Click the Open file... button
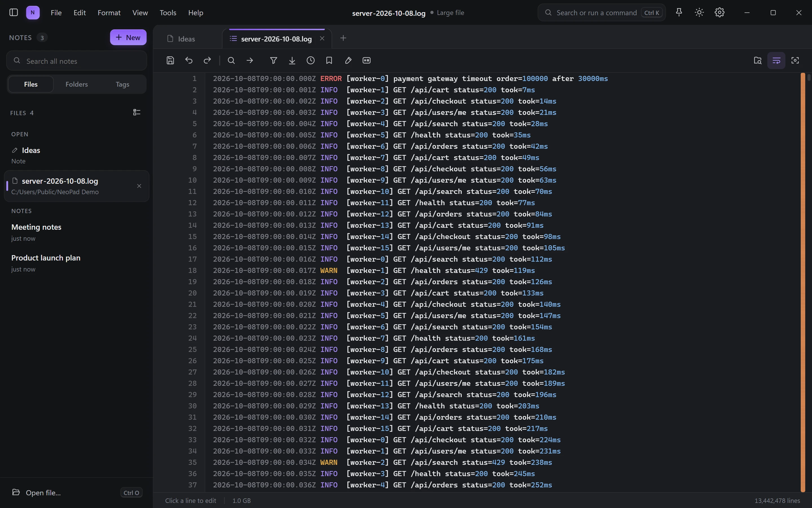The image size is (812, 508). [x=76, y=492]
